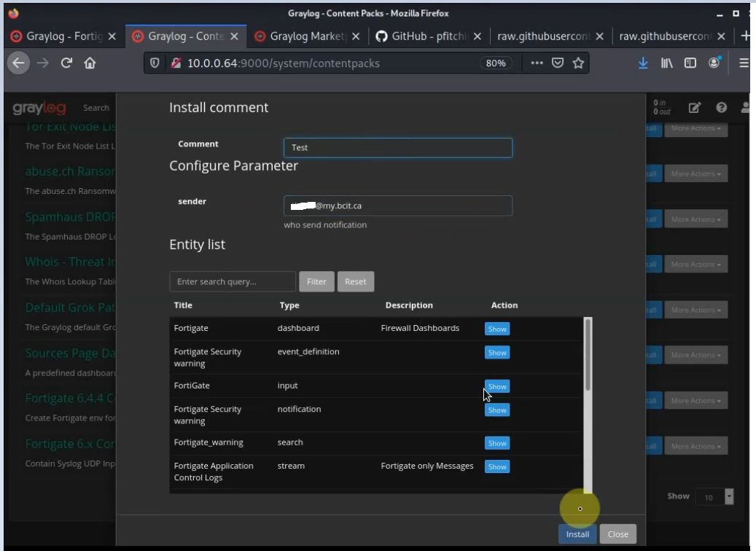
Task: Open the tracking protection shield icon
Action: (155, 63)
